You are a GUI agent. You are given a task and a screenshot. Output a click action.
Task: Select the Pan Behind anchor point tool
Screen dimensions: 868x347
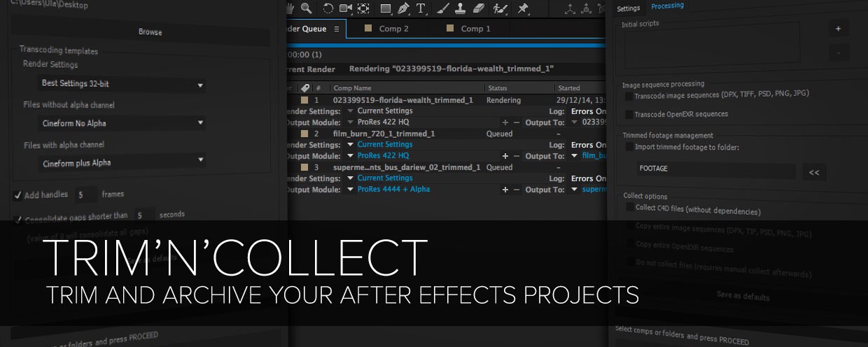363,8
